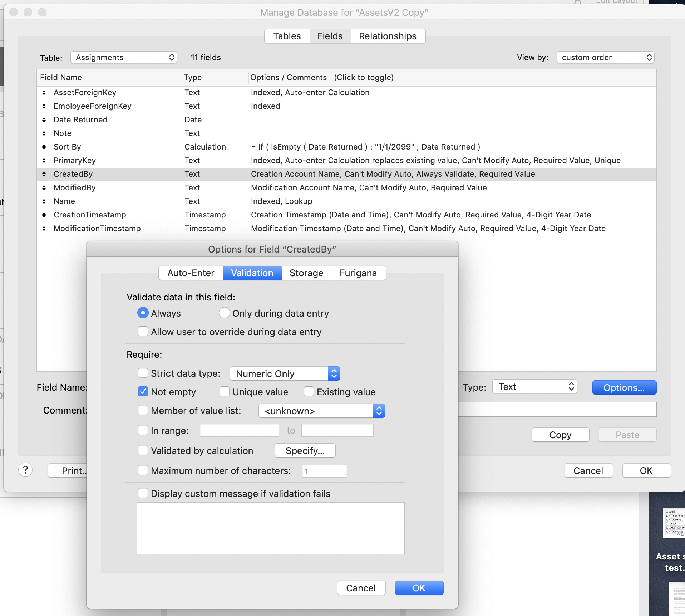The height and width of the screenshot is (616, 685).
Task: Select Only during data entry option
Action: (224, 313)
